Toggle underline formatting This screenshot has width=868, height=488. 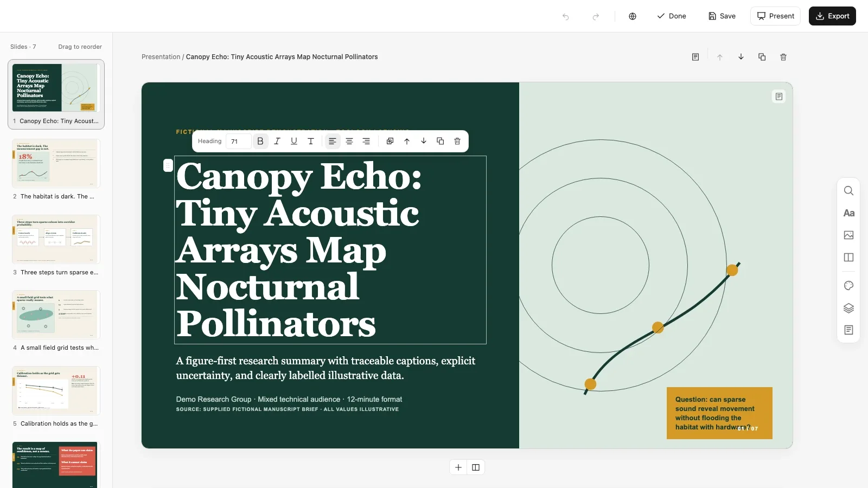coord(294,142)
